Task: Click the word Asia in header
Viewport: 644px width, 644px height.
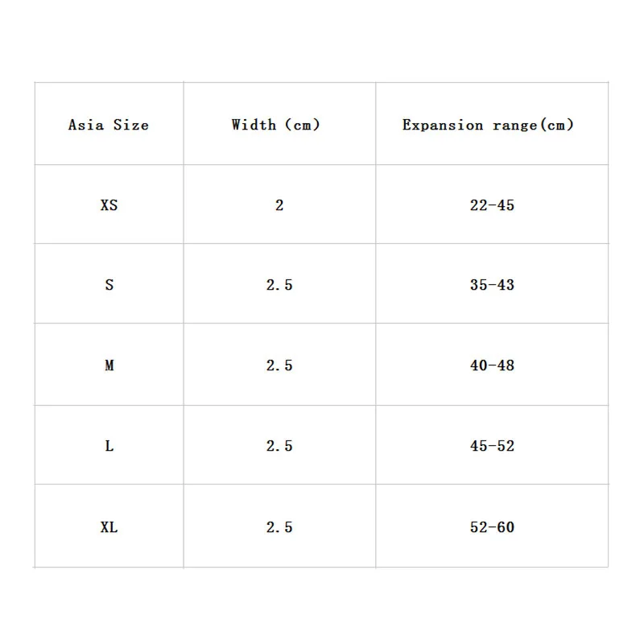Action: (86, 125)
